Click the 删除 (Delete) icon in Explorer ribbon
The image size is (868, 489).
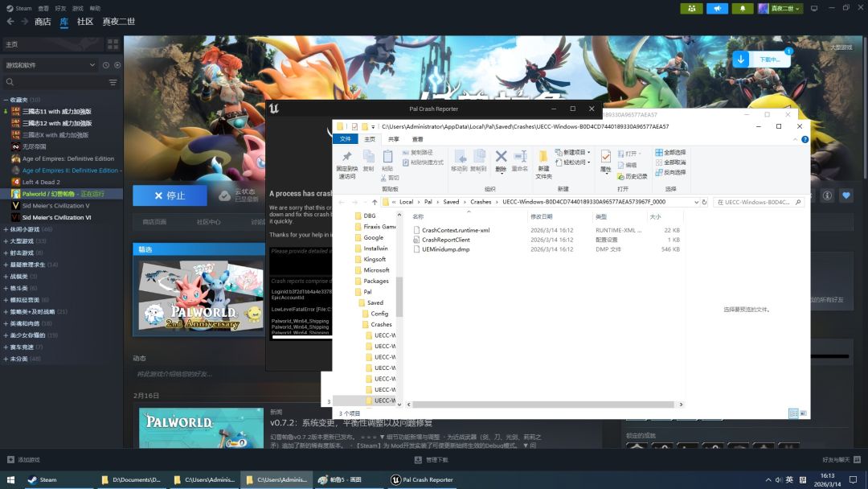click(x=501, y=158)
